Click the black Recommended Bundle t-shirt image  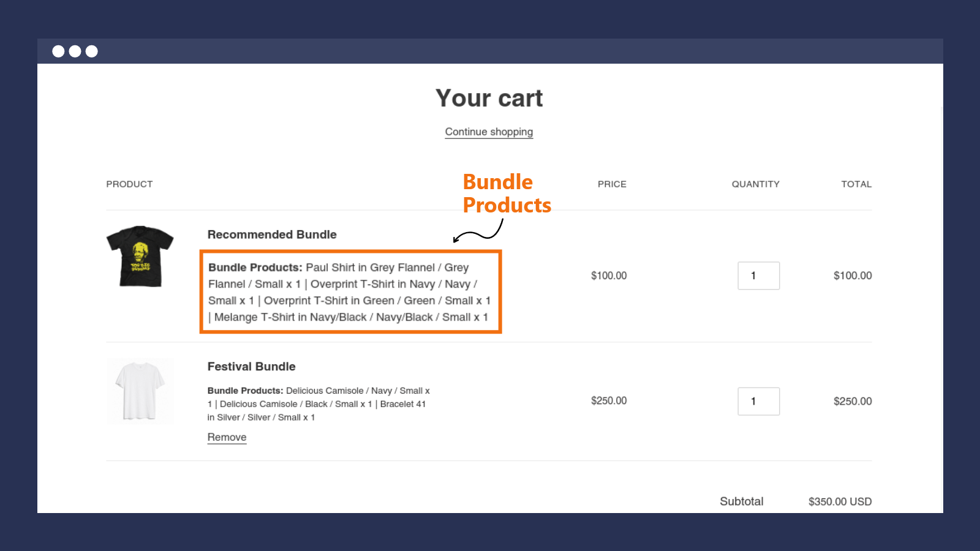[x=140, y=256]
